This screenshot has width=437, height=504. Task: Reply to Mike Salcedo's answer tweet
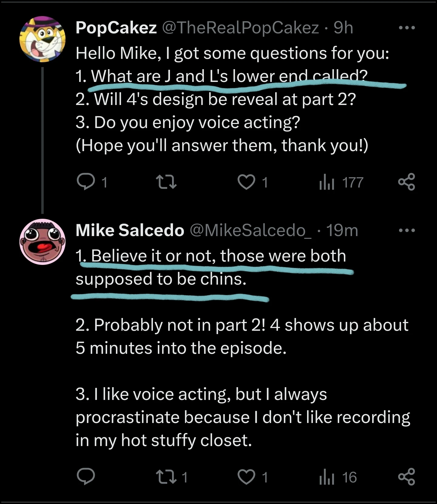tap(87, 476)
